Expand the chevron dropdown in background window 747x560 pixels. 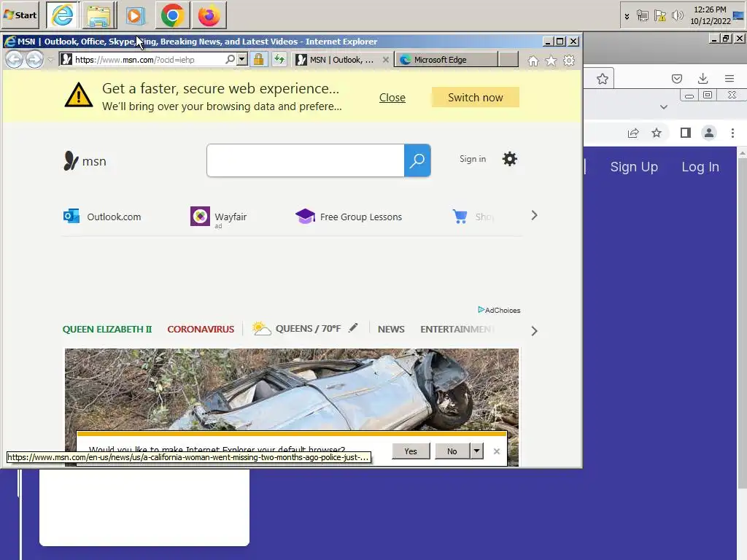tap(664, 107)
